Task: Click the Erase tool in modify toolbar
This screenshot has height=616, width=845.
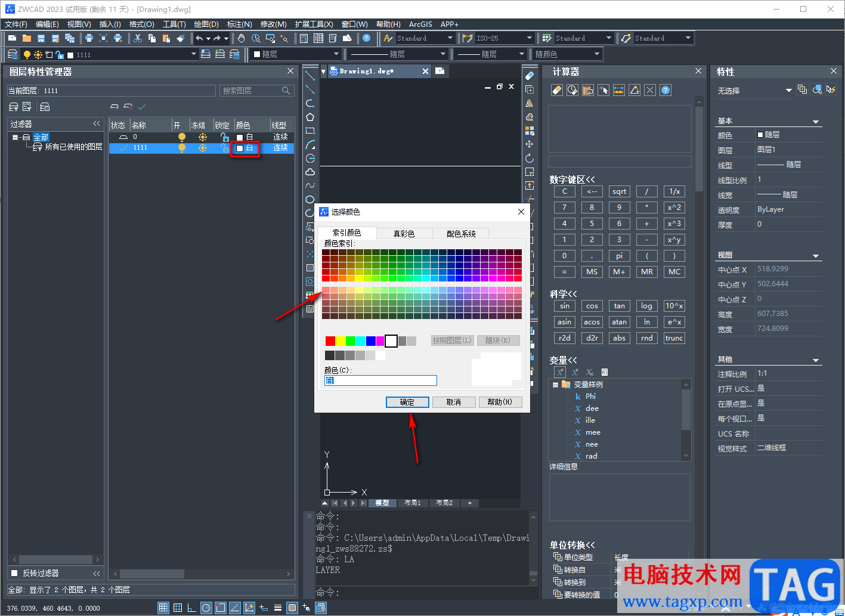Action: pos(529,76)
